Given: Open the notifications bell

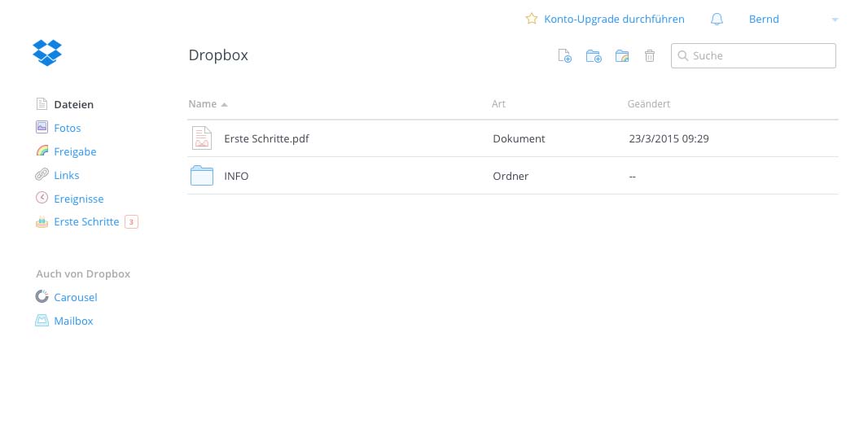Looking at the screenshot, I should (x=717, y=20).
